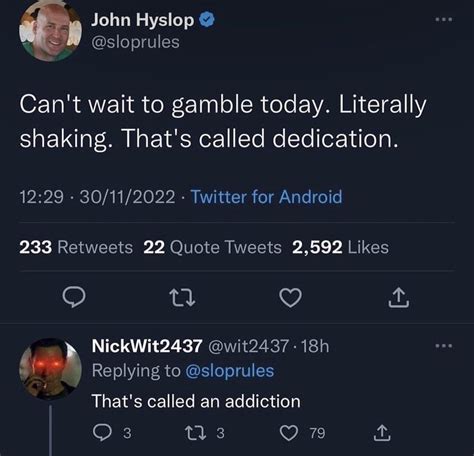The width and height of the screenshot is (474, 456).
Task: Open more options menu for main tweet
Action: tap(444, 19)
